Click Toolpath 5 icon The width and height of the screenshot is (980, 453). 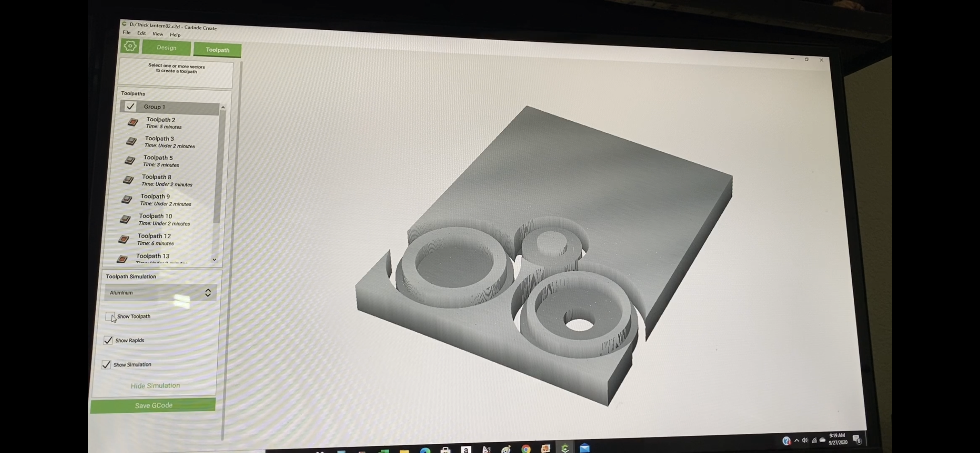[x=130, y=160]
